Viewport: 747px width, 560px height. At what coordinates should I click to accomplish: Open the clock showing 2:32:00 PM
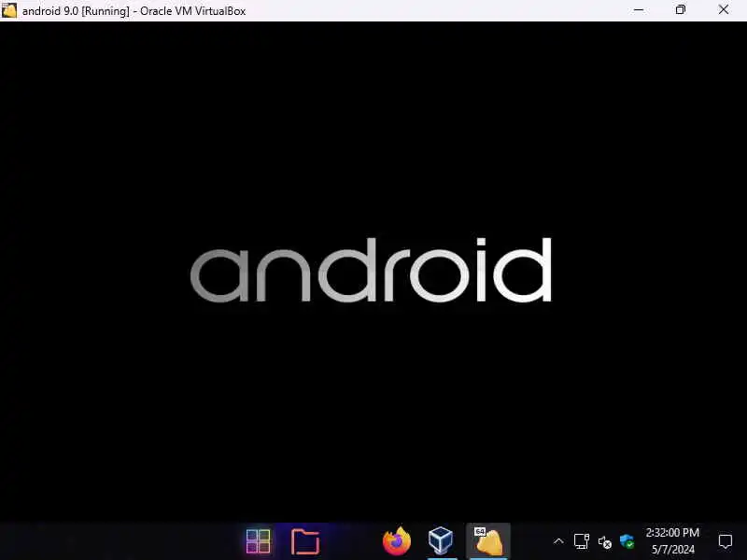point(672,532)
